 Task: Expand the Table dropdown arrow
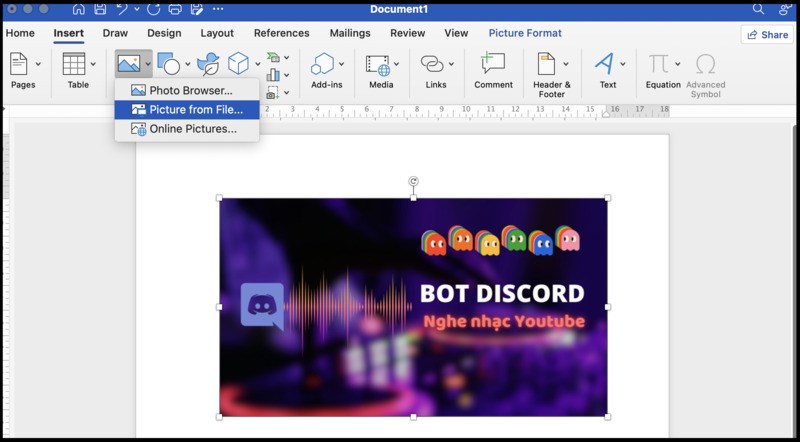pos(93,64)
